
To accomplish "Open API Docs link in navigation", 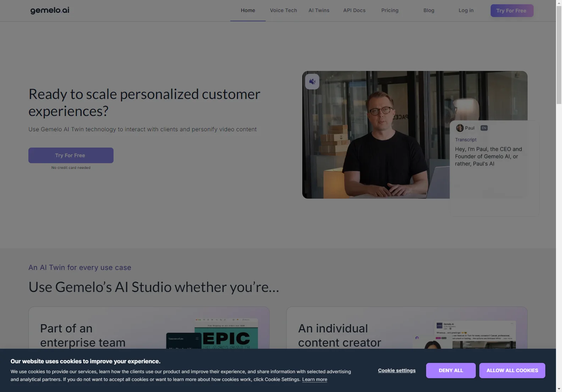I will point(354,11).
